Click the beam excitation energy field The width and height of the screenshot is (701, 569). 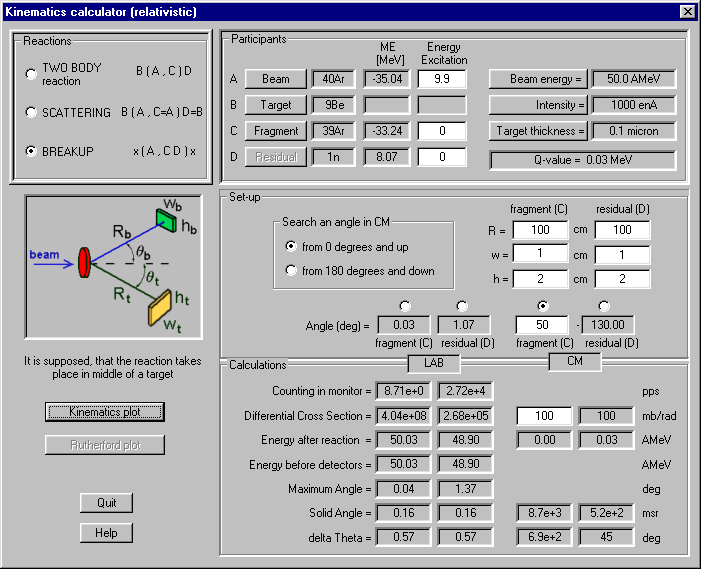coord(441,79)
